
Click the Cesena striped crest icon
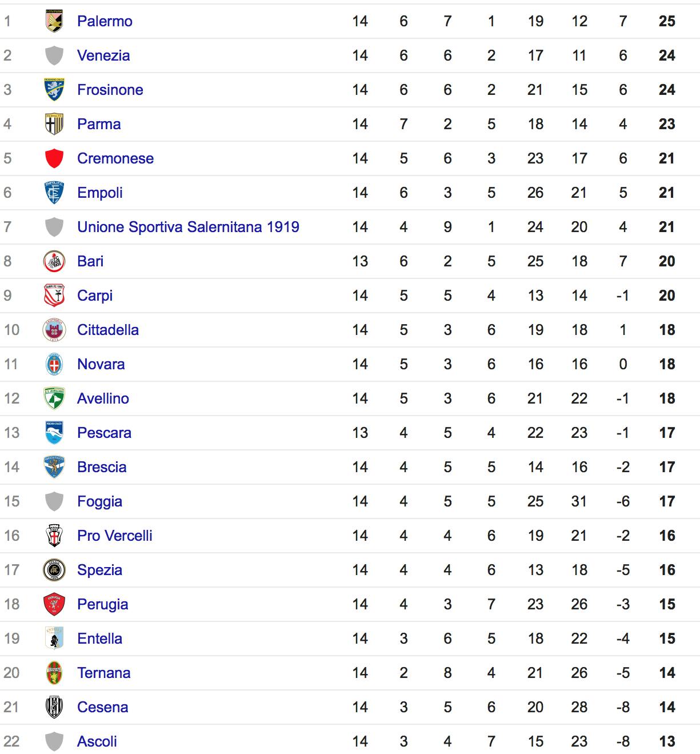[x=54, y=707]
